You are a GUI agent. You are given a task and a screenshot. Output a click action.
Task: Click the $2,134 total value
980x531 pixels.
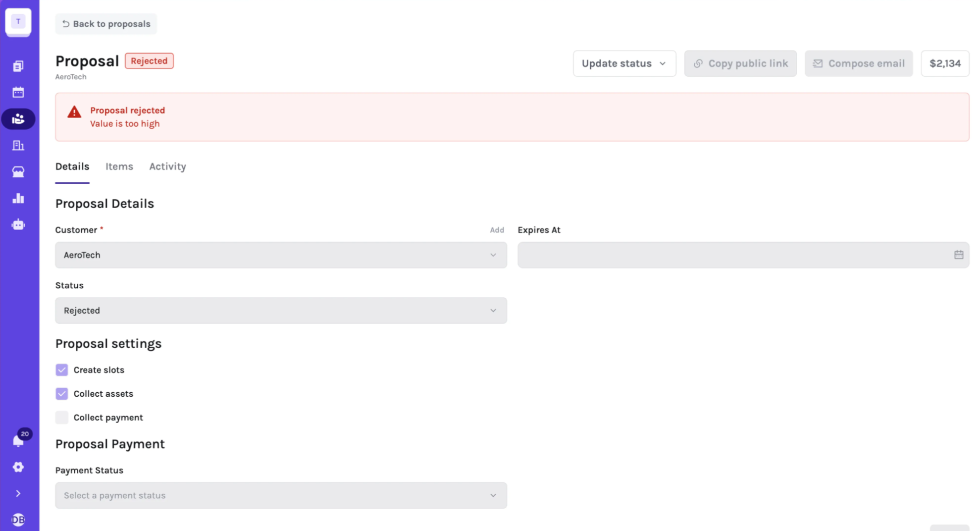(945, 63)
